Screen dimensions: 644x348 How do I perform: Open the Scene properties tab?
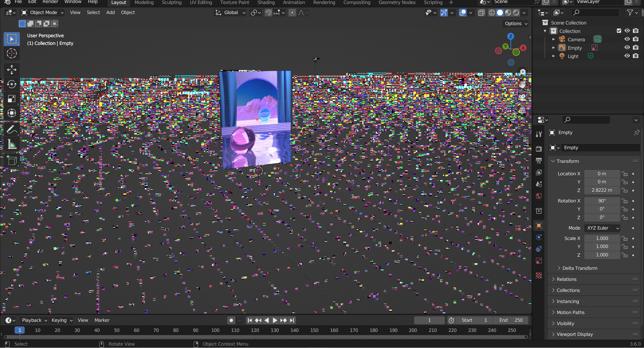pos(539,184)
